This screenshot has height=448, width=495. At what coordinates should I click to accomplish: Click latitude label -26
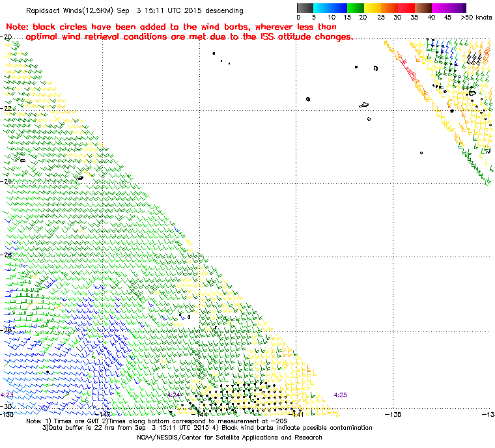(6, 255)
